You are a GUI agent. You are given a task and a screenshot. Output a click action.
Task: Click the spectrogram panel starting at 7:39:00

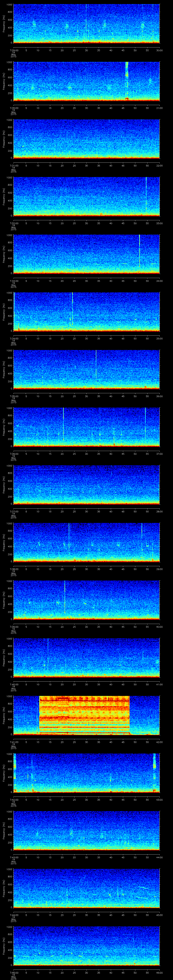[86, 600]
